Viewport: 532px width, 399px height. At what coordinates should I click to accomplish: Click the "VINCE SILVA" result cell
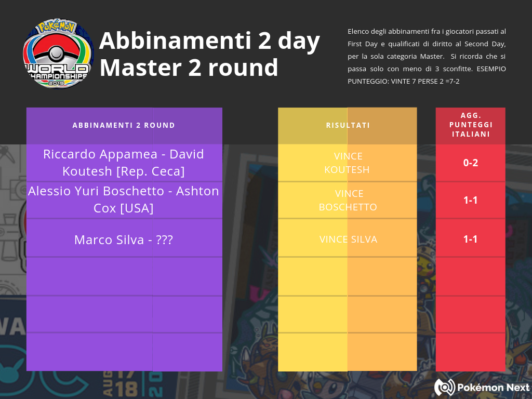pyautogui.click(x=348, y=239)
